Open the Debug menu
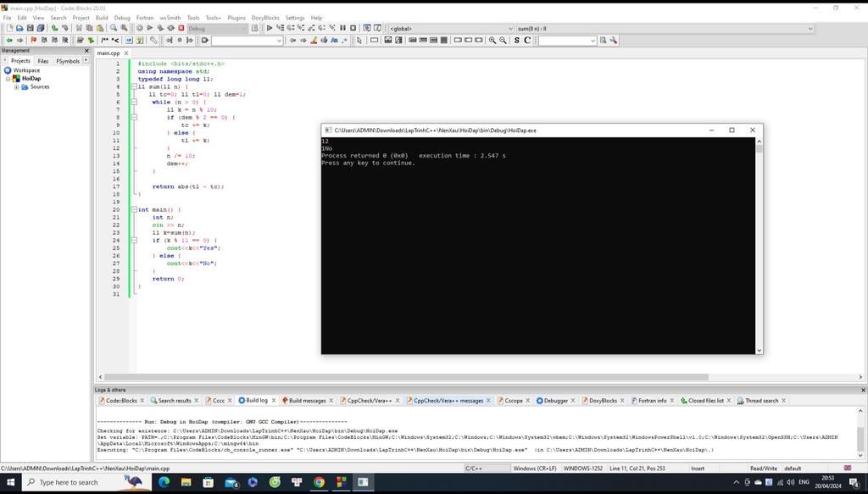Viewport: 868px width, 494px height. point(122,18)
